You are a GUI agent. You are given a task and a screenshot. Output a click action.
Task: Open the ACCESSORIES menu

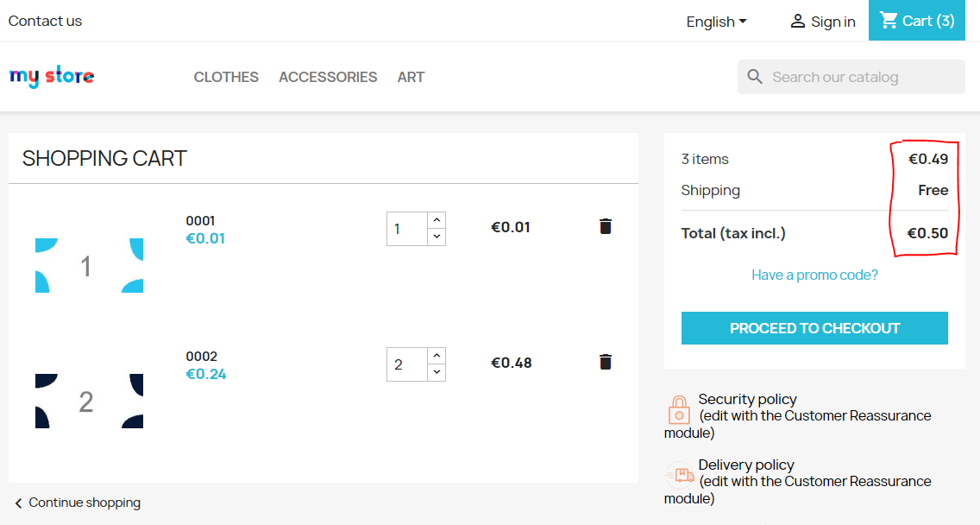(x=328, y=77)
